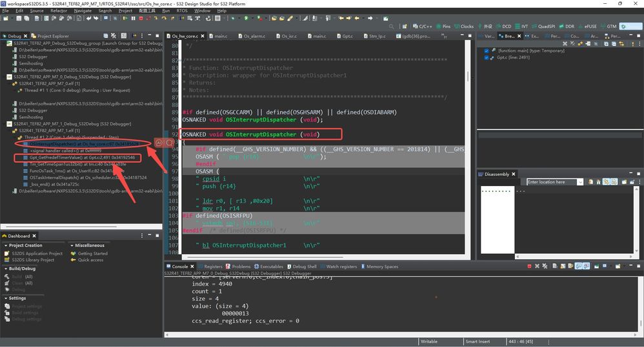Open the DDR perspective
Screen dimensions: 644x347
pos(567,26)
